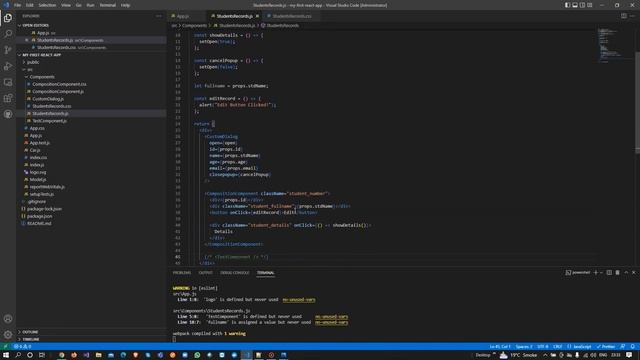Click the taskbar search icon
This screenshot has width=640, height=360.
(x=18, y=355)
